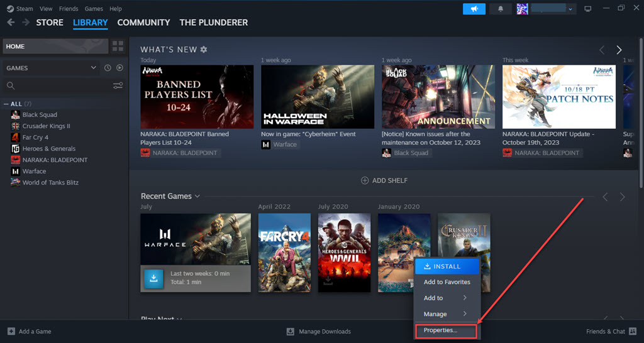Open the account name dropdown
Image resolution: width=644 pixels, height=343 pixels.
[570, 9]
